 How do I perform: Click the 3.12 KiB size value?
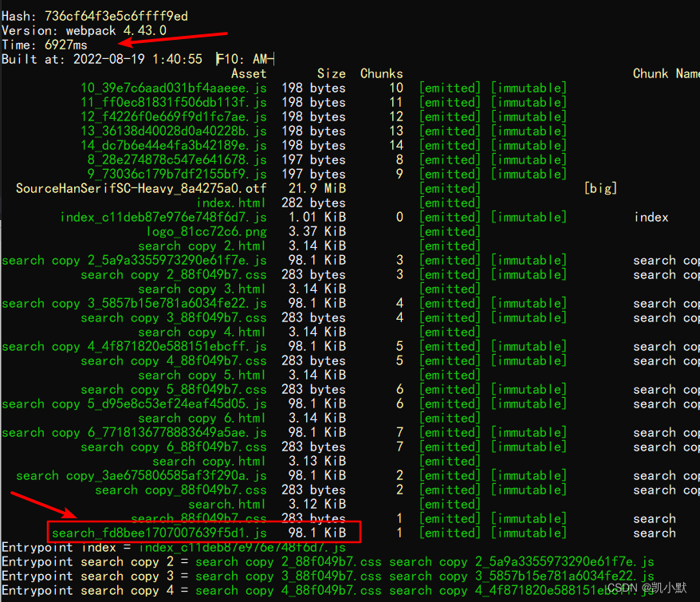(x=317, y=504)
